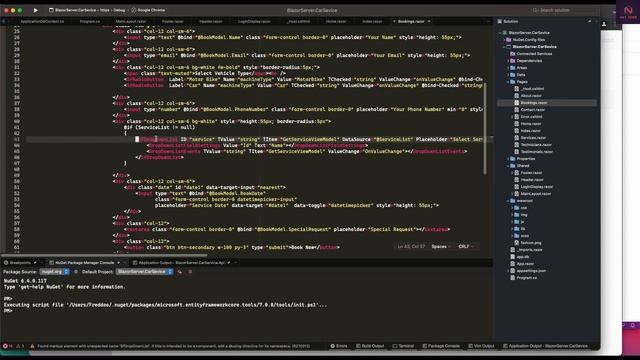Click the MainLayout.razor file icon in Shared
Image resolution: width=640 pixels, height=360 pixels.
[517, 193]
